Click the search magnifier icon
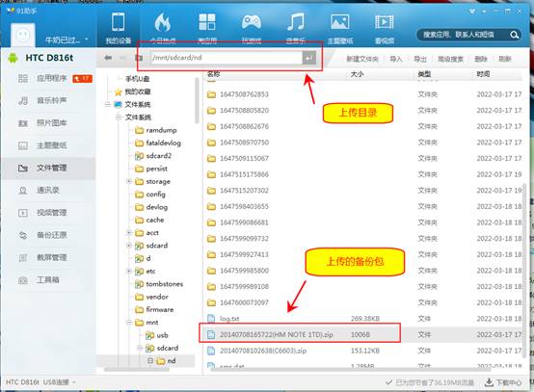The height and width of the screenshot is (392, 534). (515, 35)
